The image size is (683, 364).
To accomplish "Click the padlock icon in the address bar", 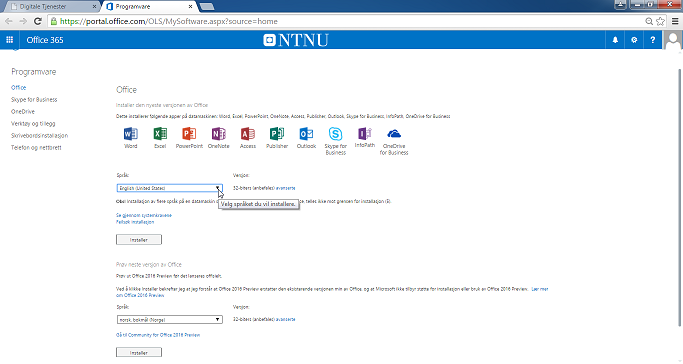I will pos(54,21).
